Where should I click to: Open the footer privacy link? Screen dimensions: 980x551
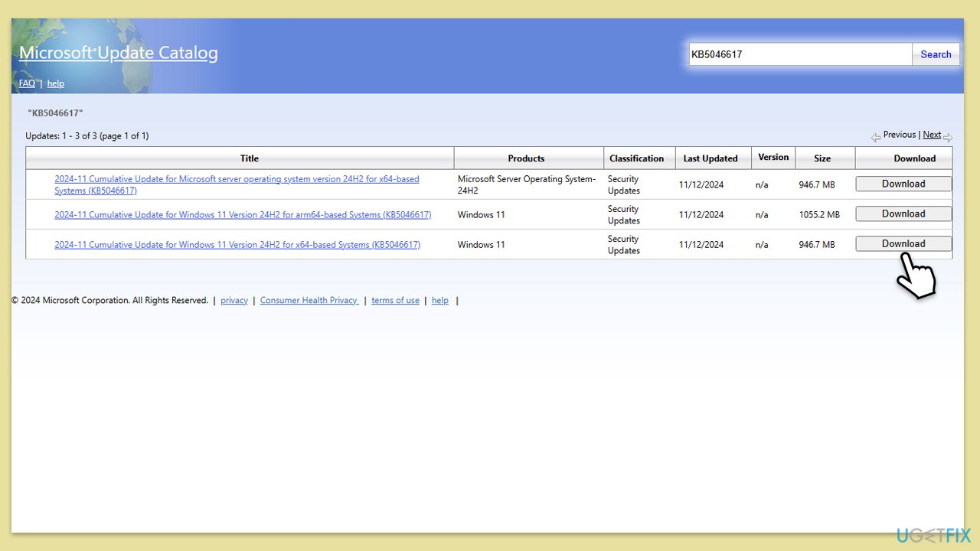coord(234,301)
